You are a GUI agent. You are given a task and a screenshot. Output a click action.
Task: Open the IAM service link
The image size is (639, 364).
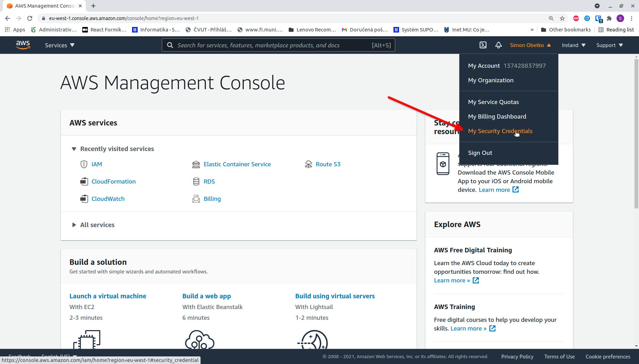pos(96,164)
